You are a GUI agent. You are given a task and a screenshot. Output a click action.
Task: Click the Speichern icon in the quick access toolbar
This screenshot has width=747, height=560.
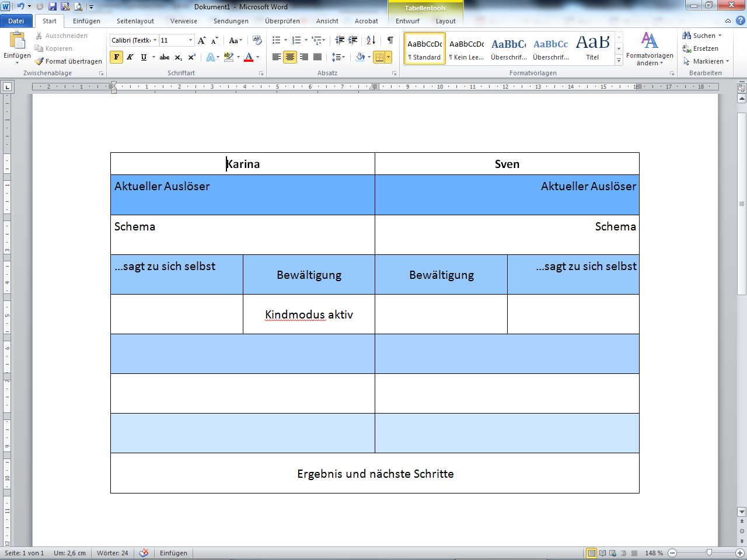coord(53,6)
